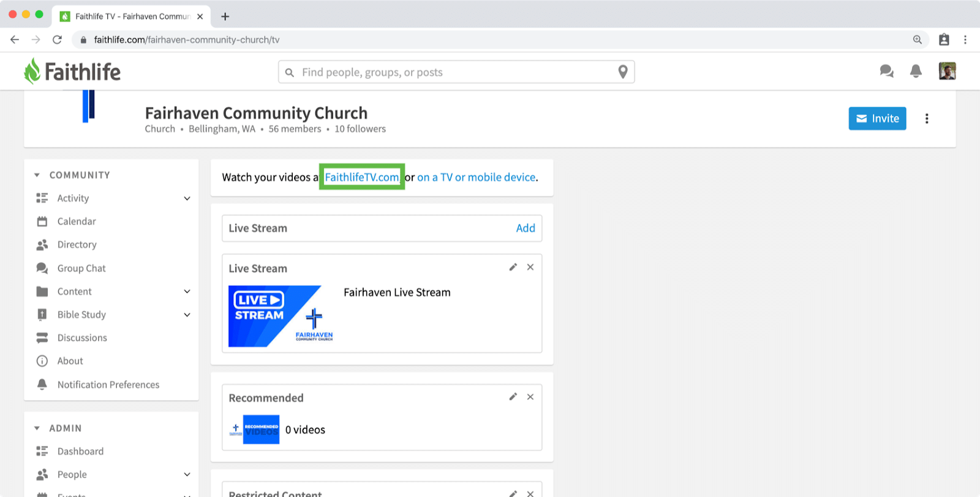This screenshot has width=980, height=497.
Task: Expand the People submenu chevron
Action: pyautogui.click(x=187, y=474)
